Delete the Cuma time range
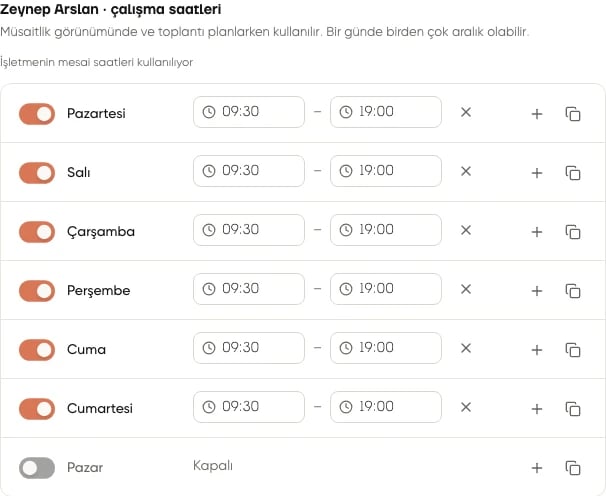 pos(466,348)
